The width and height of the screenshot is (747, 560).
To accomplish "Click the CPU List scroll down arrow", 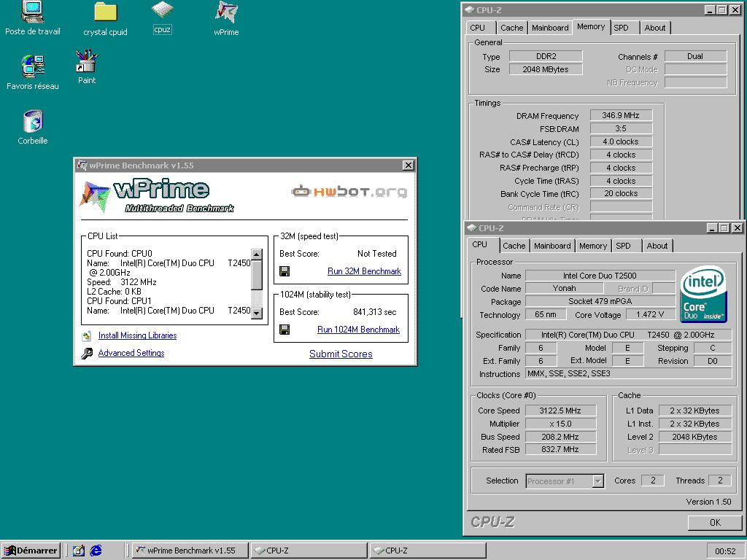I will click(256, 313).
